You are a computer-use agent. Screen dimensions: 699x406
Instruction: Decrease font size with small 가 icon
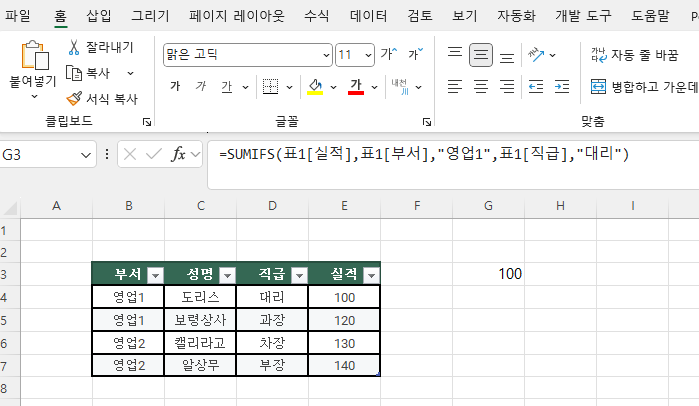coord(415,54)
